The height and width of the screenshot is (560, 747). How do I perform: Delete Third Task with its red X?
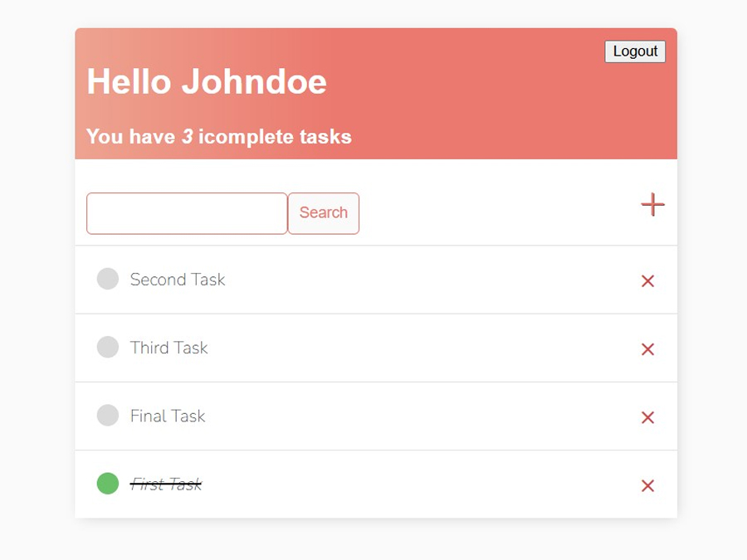pyautogui.click(x=647, y=349)
